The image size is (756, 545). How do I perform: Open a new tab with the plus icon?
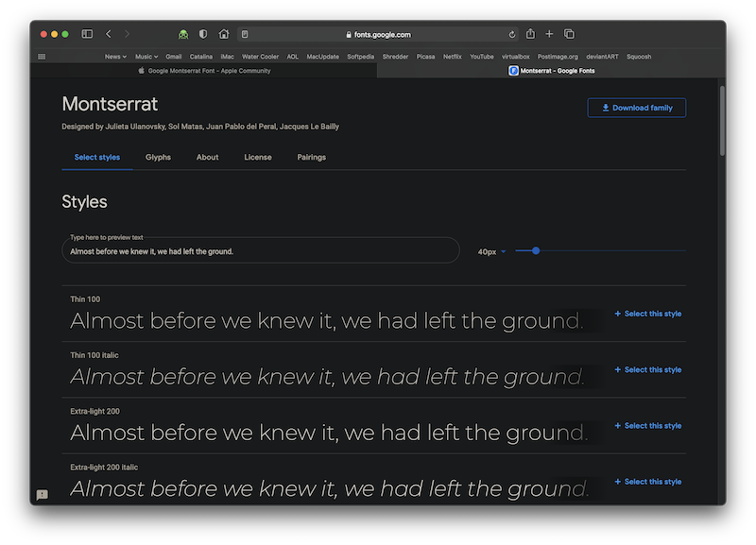pyautogui.click(x=548, y=33)
